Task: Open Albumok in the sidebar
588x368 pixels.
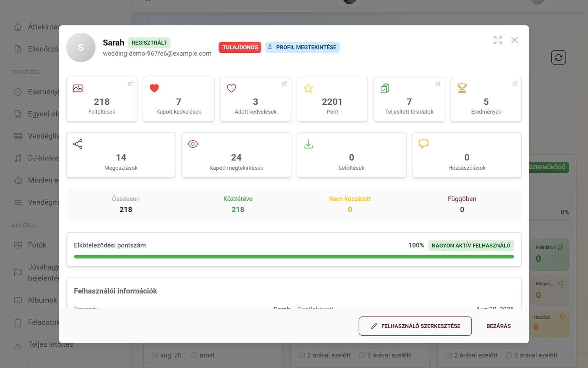Action: [x=36, y=300]
